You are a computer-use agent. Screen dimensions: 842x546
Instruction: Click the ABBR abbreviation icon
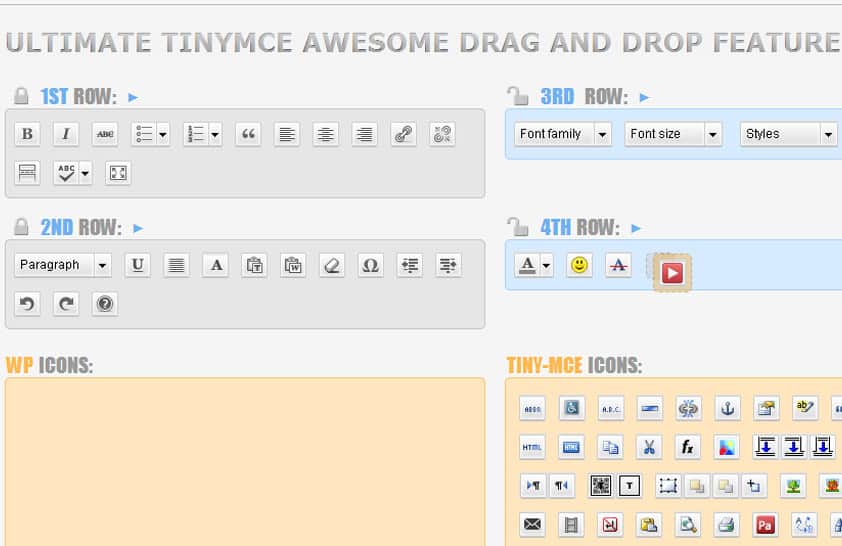tap(532, 409)
